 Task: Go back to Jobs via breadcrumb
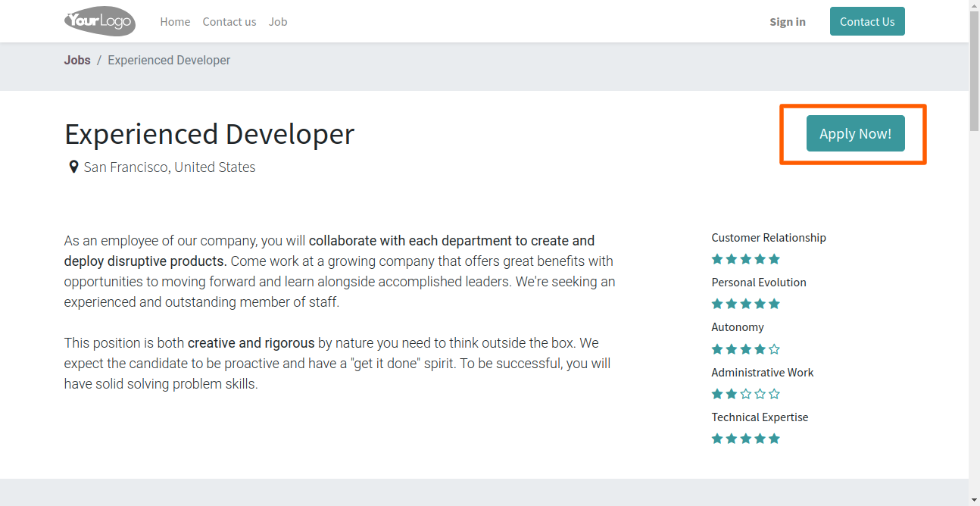point(77,60)
